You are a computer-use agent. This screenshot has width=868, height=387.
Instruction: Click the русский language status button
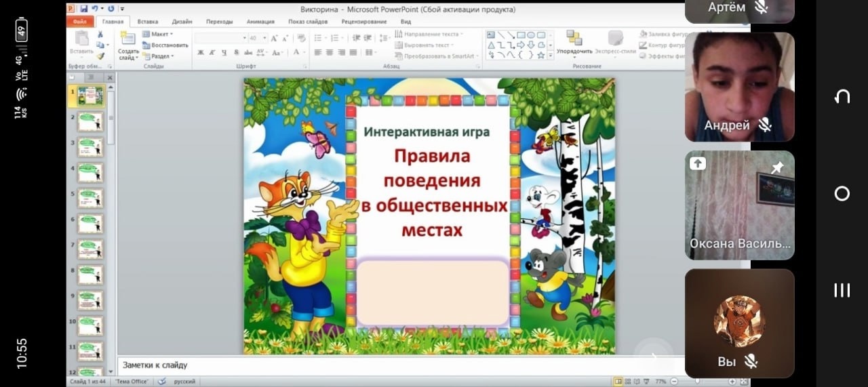tap(185, 382)
